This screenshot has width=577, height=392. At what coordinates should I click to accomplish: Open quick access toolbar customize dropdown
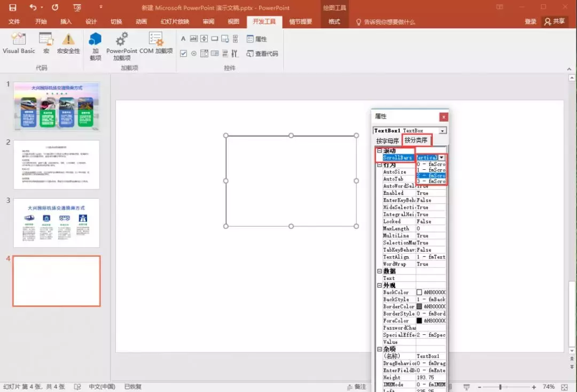[101, 7]
